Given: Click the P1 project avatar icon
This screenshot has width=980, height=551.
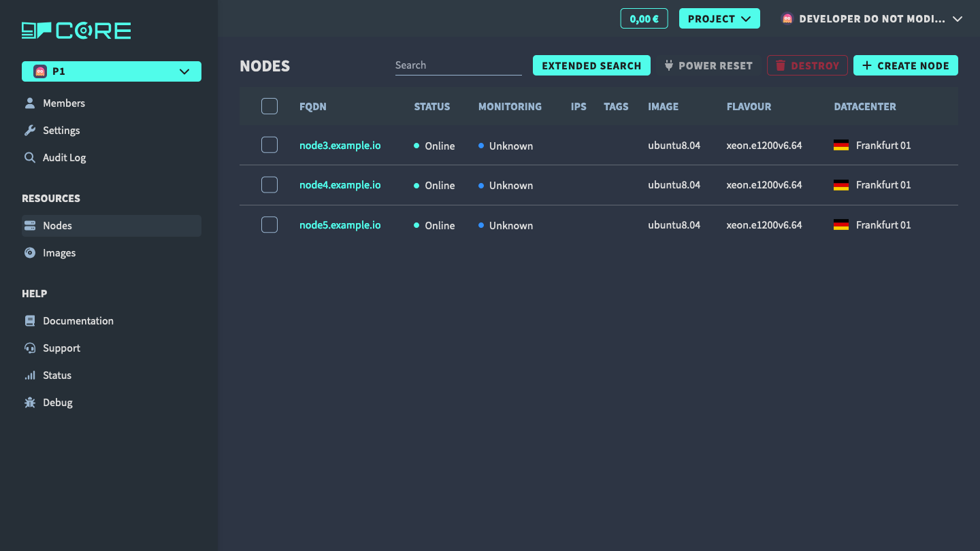Looking at the screenshot, I should [40, 71].
